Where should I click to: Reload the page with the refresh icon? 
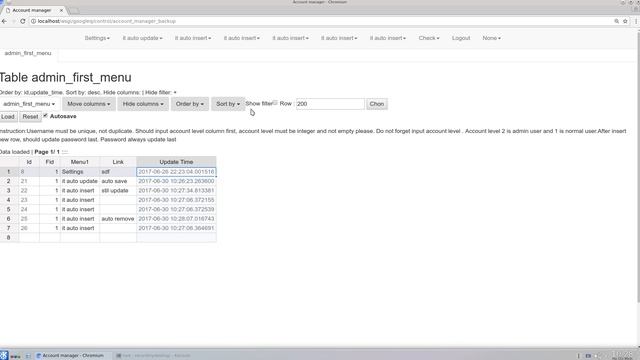coord(23,21)
